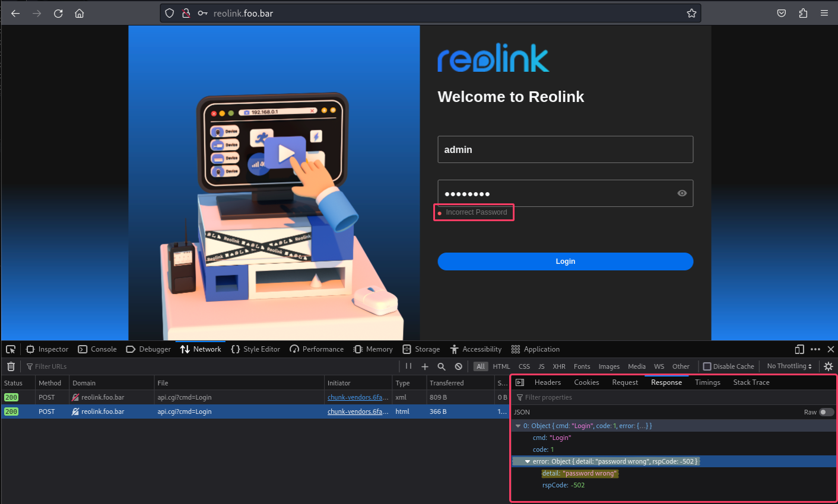
Task: Open network settings gear
Action: click(829, 366)
